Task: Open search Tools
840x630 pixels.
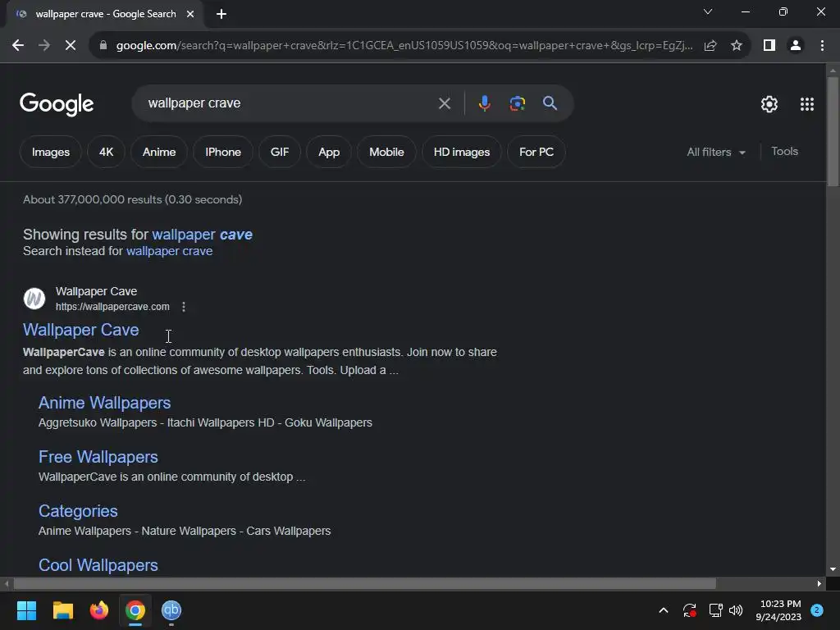Action: point(784,152)
